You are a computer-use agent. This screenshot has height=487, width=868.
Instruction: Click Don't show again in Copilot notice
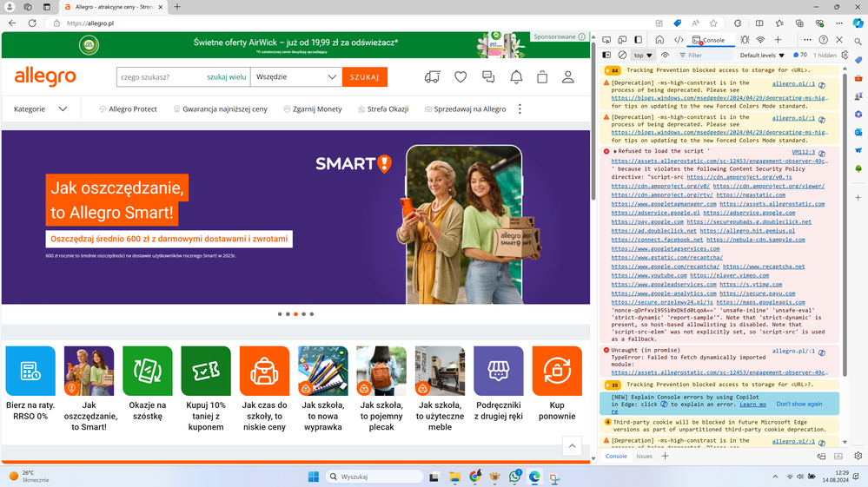[798, 404]
